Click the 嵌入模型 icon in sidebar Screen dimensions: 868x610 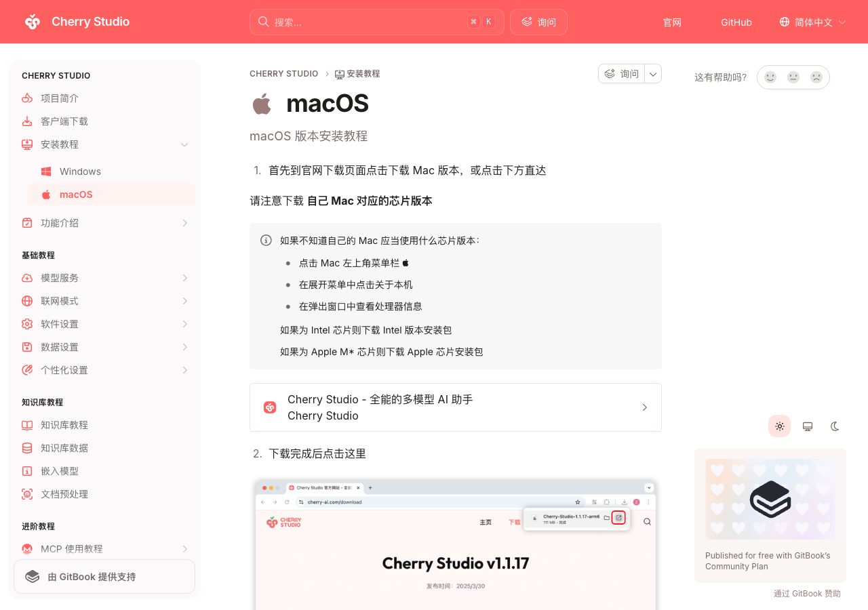tap(27, 471)
